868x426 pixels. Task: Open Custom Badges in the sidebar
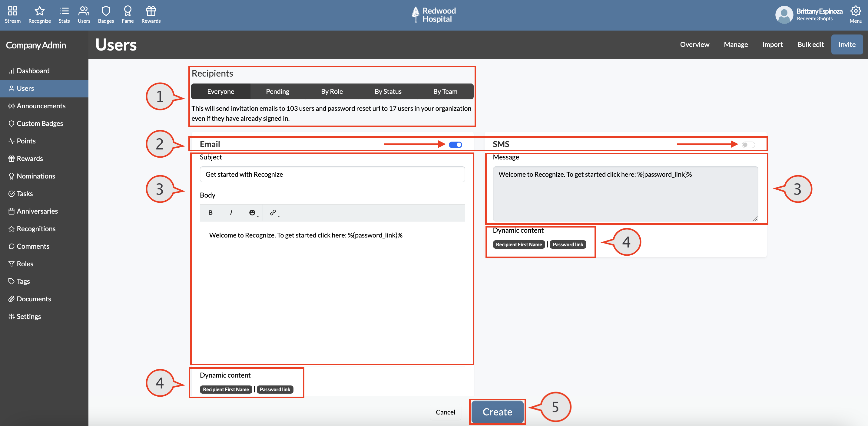coord(44,123)
